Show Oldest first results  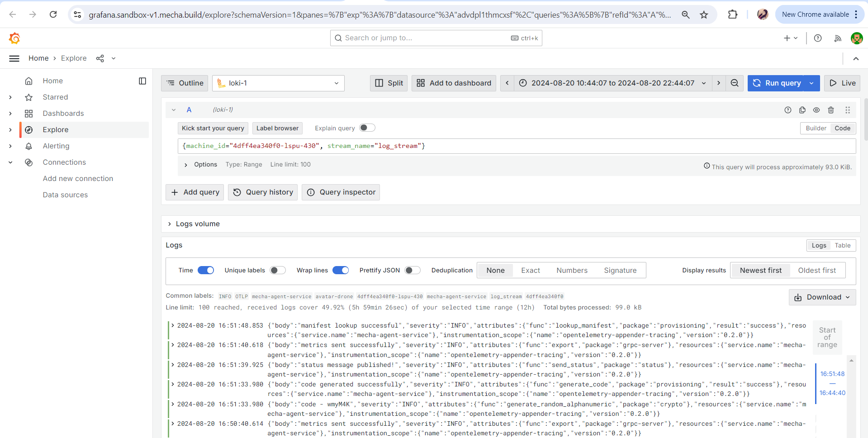tap(817, 271)
